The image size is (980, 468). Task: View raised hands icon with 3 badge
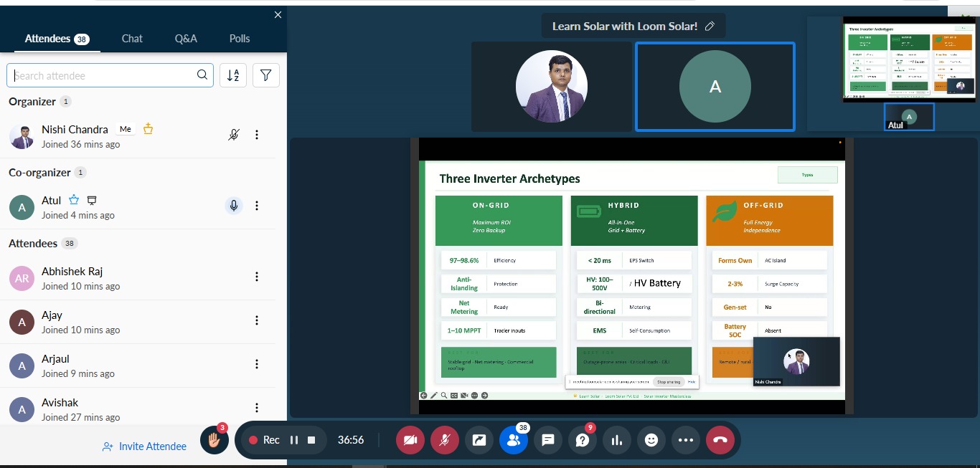[215, 440]
